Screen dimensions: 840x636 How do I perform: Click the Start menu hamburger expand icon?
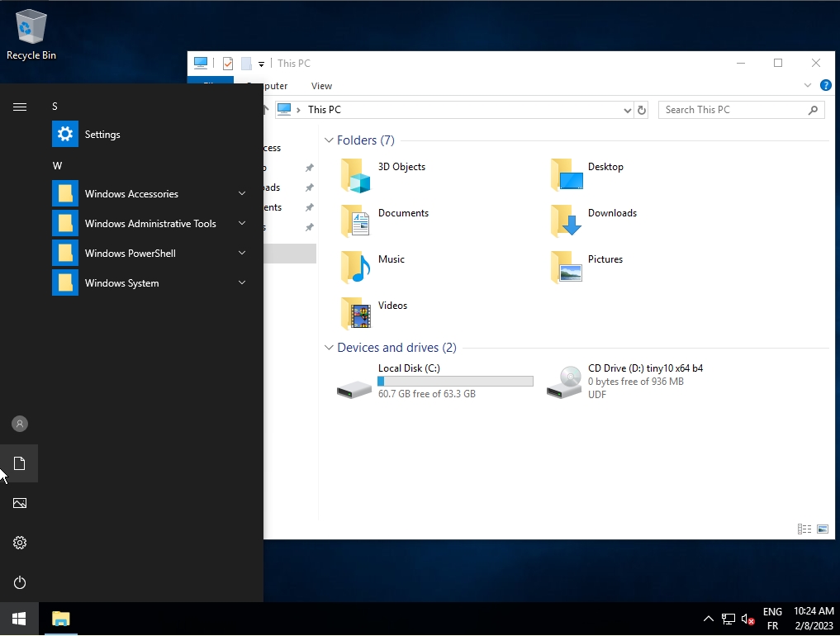tap(20, 107)
